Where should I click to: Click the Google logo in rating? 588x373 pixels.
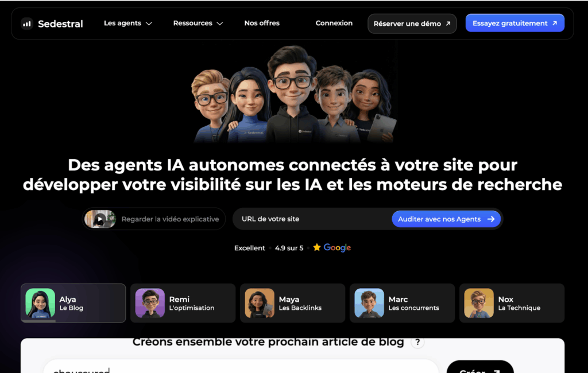pos(337,248)
